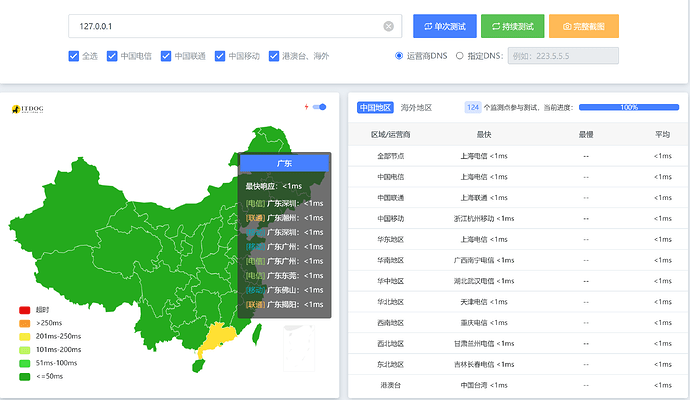
Task: Select the 华北地区 table row
Action: coord(518,302)
